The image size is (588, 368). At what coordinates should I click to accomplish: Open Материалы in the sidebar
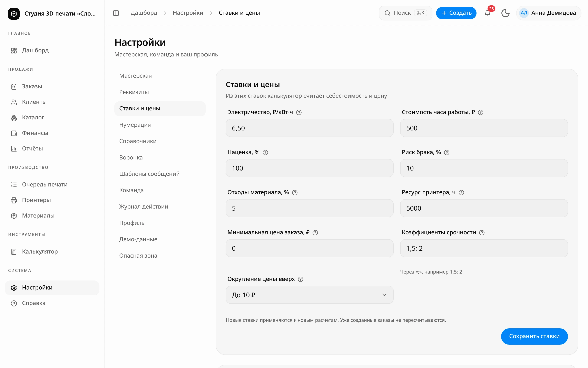coord(52,216)
